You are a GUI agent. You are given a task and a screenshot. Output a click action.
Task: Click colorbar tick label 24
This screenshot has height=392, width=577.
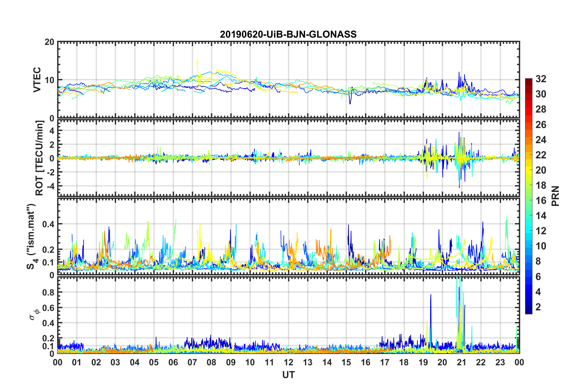[541, 140]
